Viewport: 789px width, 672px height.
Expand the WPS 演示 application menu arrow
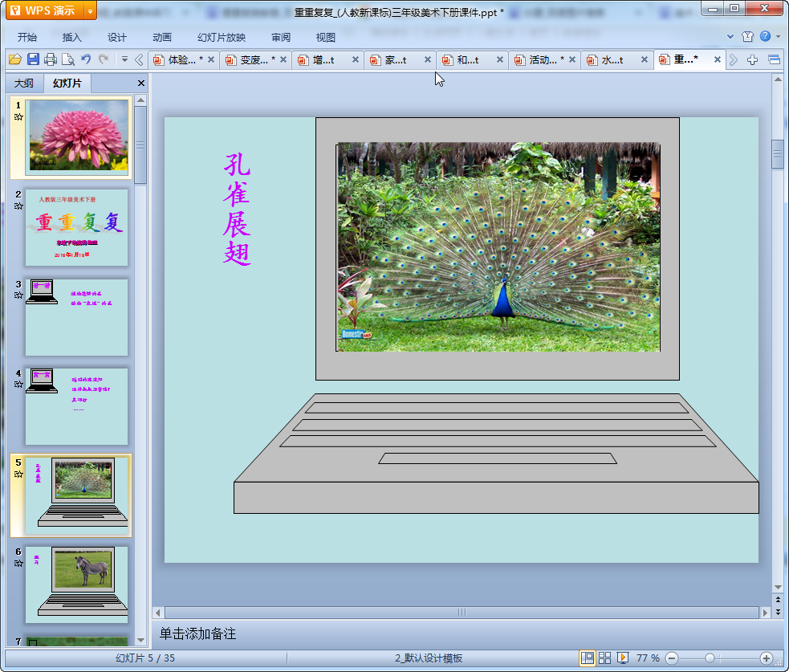pos(90,10)
